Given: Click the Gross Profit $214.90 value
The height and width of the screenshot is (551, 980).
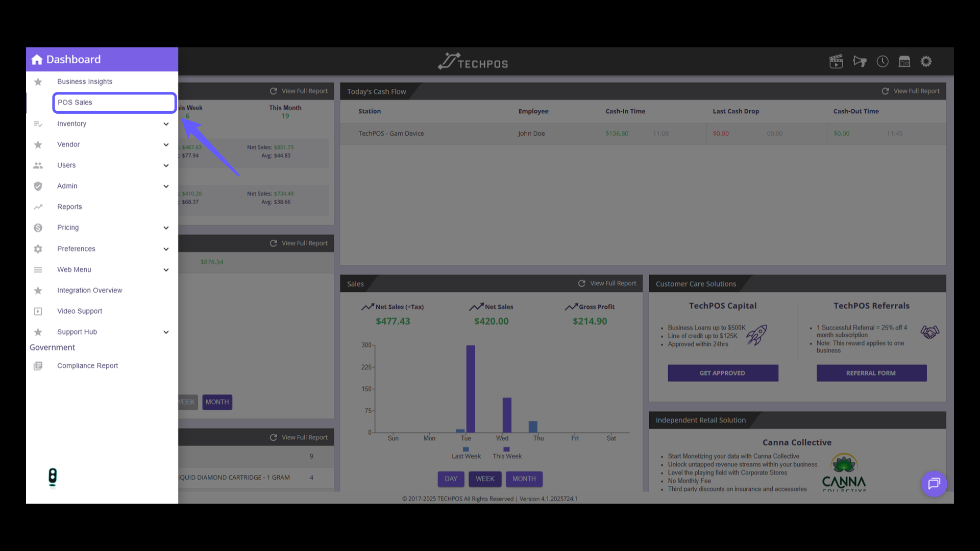Looking at the screenshot, I should pos(590,321).
